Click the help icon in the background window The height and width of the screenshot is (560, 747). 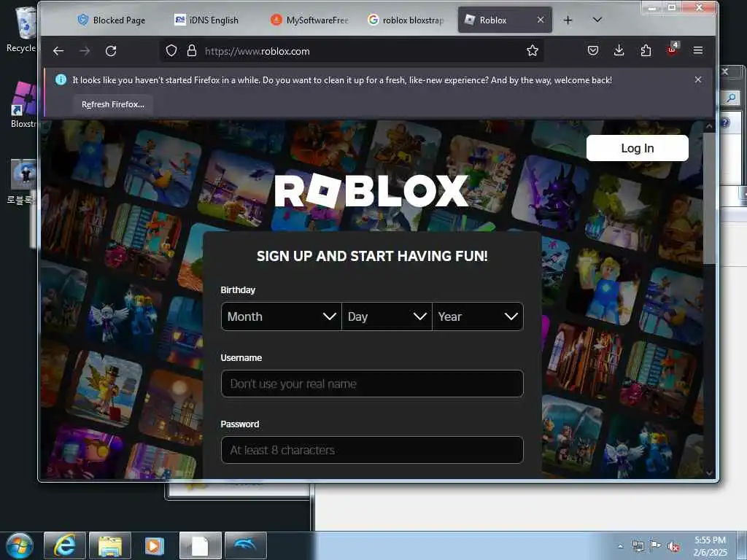click(726, 122)
